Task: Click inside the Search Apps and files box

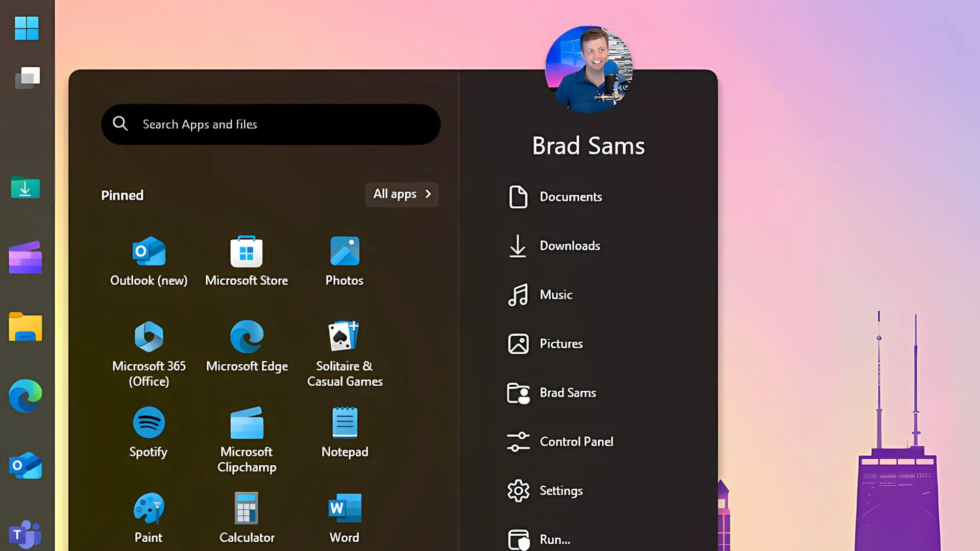Action: (x=271, y=124)
